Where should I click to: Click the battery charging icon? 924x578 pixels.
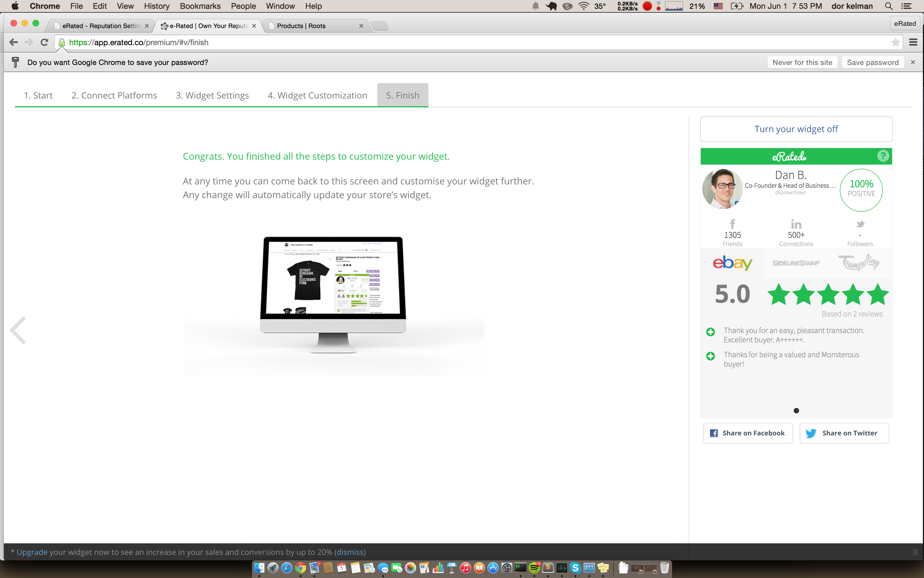point(736,6)
